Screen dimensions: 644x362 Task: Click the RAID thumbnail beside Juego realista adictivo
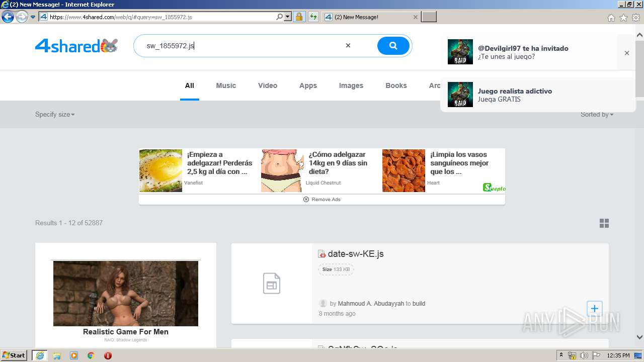click(x=460, y=95)
